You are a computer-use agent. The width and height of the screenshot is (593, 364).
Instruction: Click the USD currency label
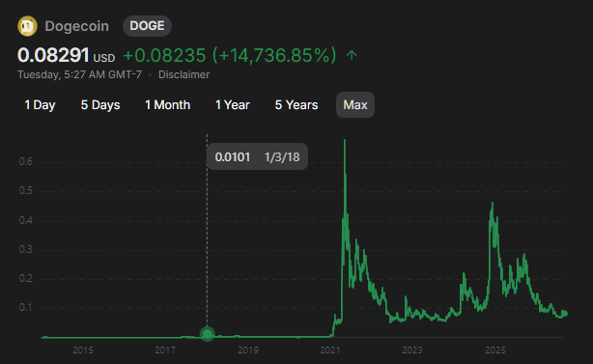[x=104, y=58]
